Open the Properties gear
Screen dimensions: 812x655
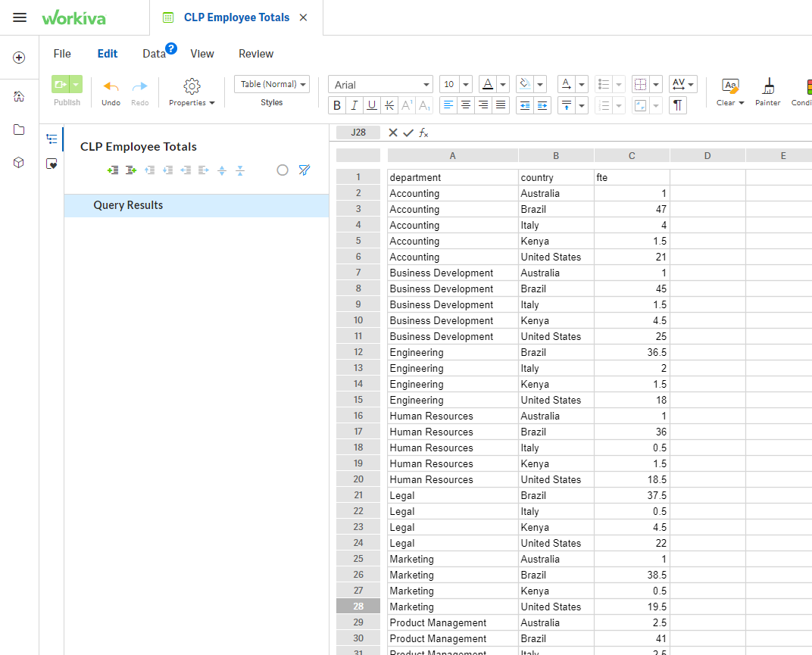click(192, 86)
